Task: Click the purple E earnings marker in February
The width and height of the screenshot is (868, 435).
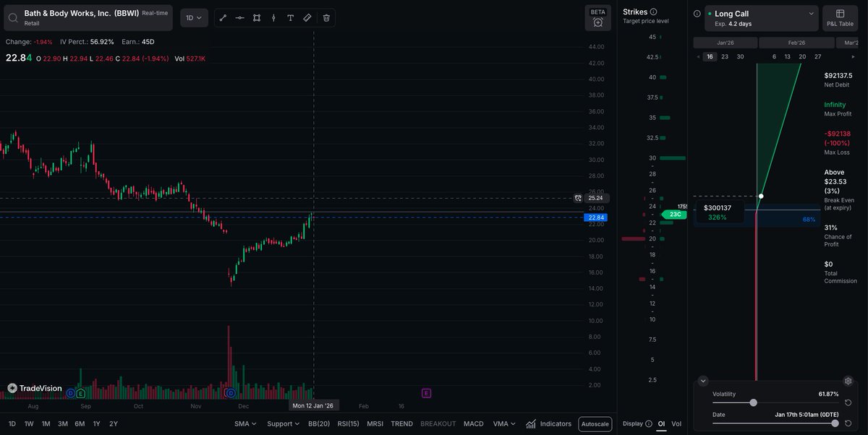Action: pos(426,392)
